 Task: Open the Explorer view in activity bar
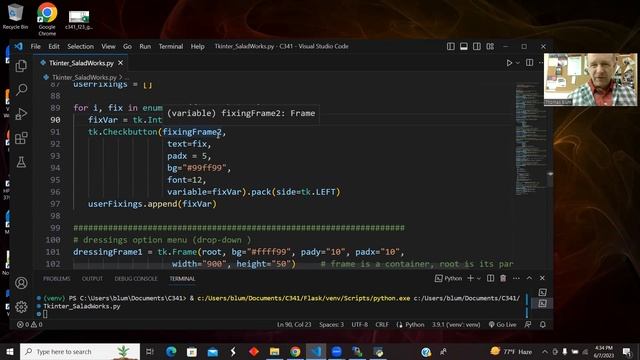coord(21,66)
